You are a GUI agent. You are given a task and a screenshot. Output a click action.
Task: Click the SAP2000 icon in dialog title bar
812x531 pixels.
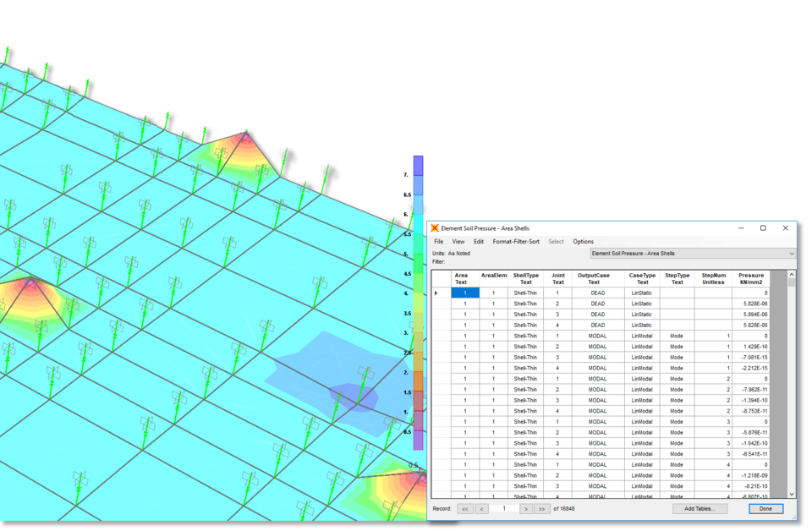pos(435,228)
